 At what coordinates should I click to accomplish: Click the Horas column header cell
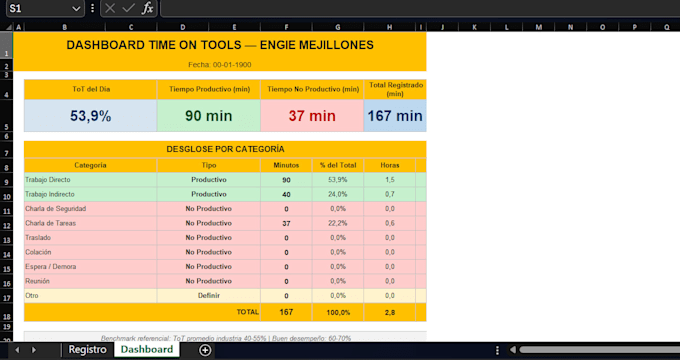coord(389,165)
